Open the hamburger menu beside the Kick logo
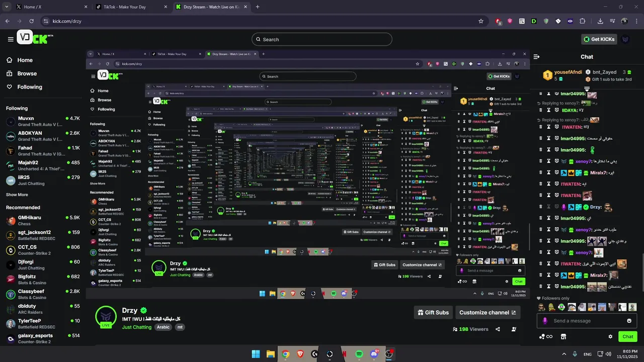This screenshot has width=644, height=362. pyautogui.click(x=11, y=39)
